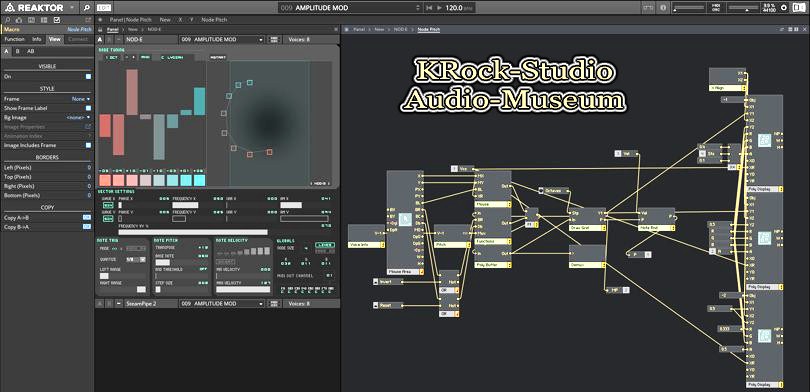Toggle the Show Frame Label checkbox
The height and width of the screenshot is (392, 810).
point(88,108)
